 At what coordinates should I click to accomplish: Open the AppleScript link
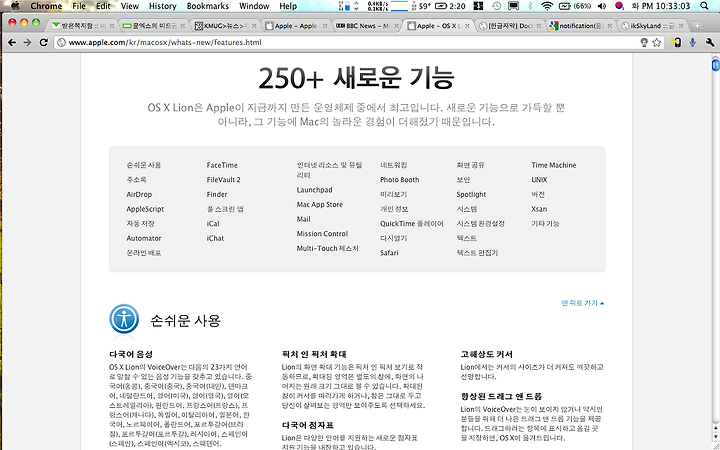coord(145,209)
